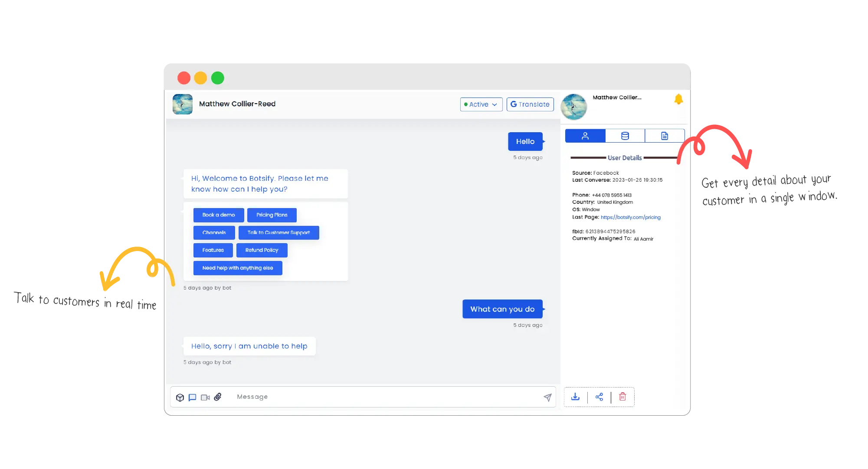Switch to the document notes tab

pos(665,136)
